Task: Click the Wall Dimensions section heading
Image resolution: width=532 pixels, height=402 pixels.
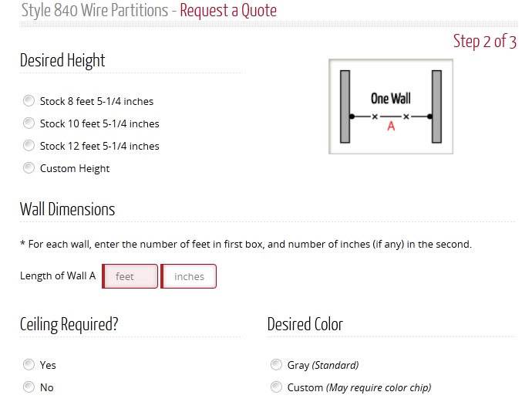Action: click(x=68, y=209)
